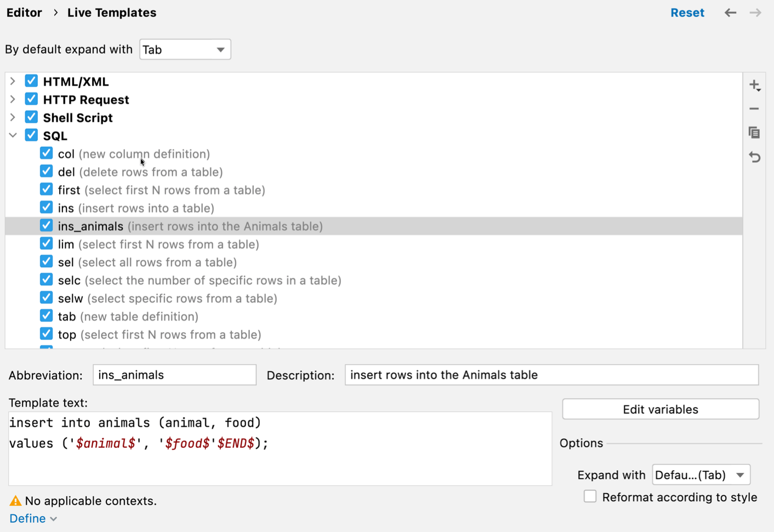The height and width of the screenshot is (532, 774).
Task: Disable the HTML/XML template group checkbox
Action: [31, 81]
